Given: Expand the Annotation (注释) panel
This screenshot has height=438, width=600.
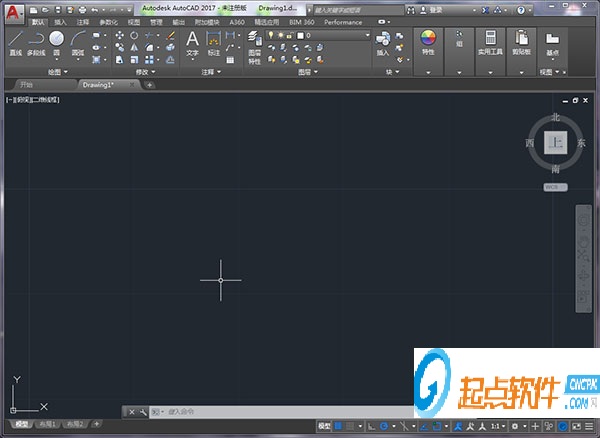Looking at the screenshot, I should (x=211, y=72).
